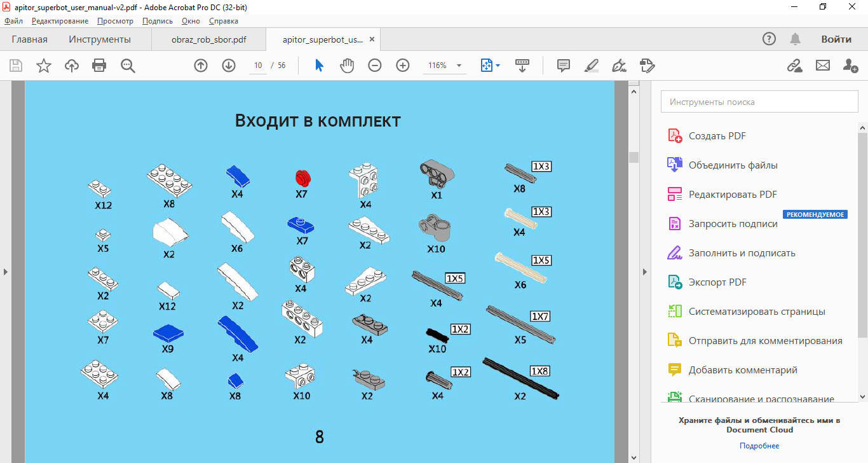Click the Print file icon

click(99, 66)
